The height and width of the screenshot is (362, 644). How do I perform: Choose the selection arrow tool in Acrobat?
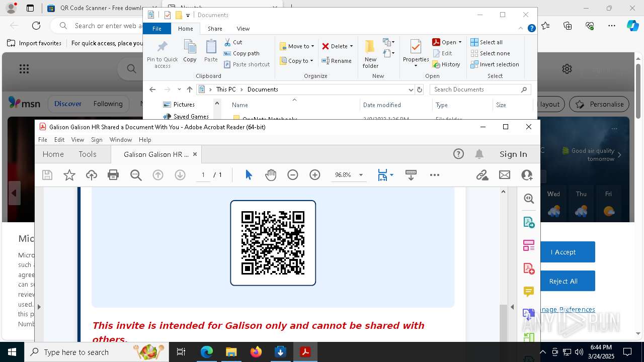249,175
